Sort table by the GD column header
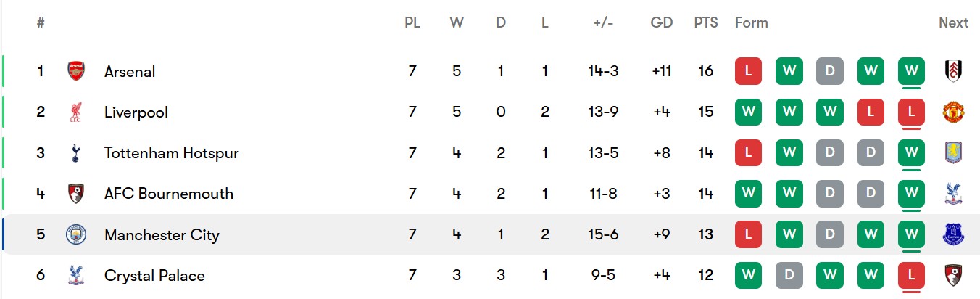The image size is (980, 299). coord(661,22)
